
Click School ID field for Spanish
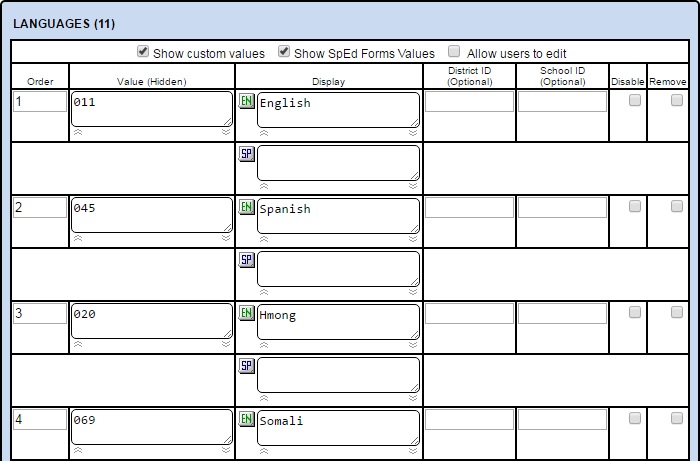(x=562, y=207)
